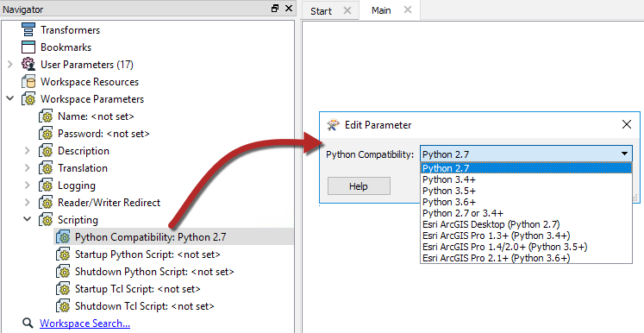Select the Bookmarks tree row
Image resolution: width=644 pixels, height=333 pixels.
point(66,47)
